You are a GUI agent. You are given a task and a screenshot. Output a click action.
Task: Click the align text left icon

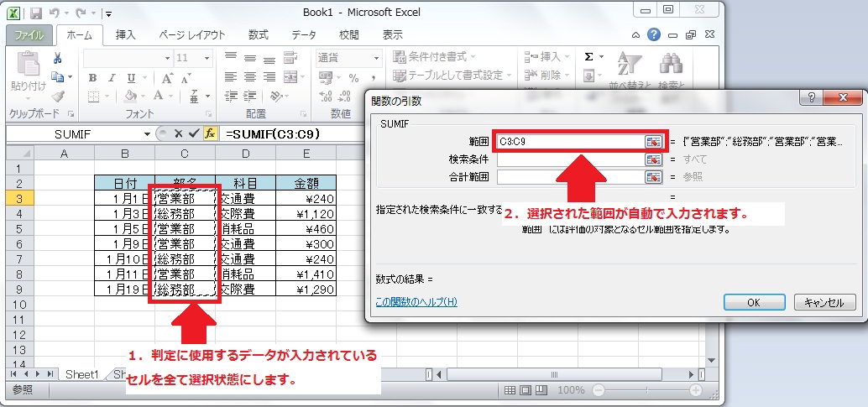coord(231,77)
